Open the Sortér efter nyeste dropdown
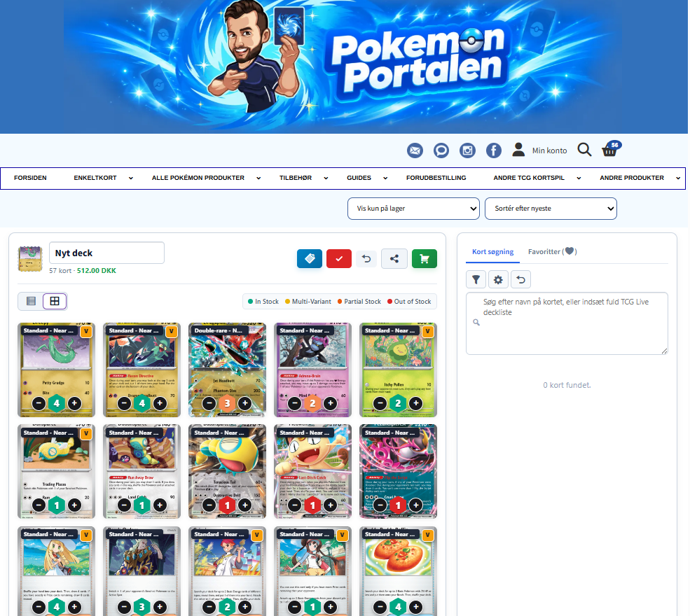Viewport: 690px width, 616px height. coord(551,209)
